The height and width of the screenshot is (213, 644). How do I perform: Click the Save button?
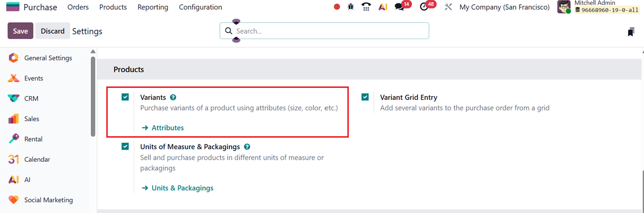20,31
